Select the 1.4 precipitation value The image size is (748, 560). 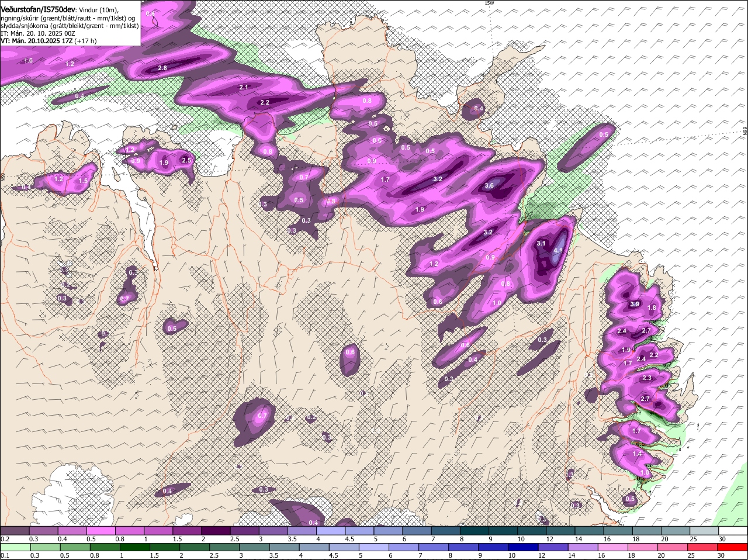coord(638,454)
